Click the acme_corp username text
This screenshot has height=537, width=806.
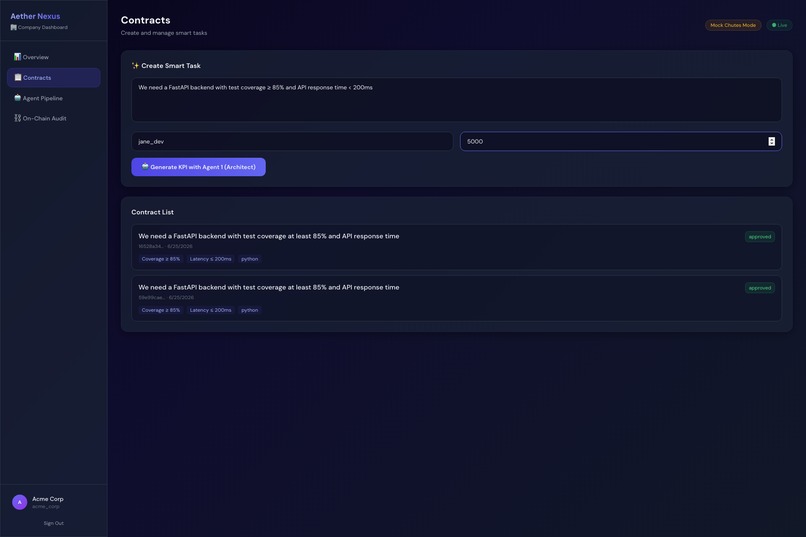(46, 507)
